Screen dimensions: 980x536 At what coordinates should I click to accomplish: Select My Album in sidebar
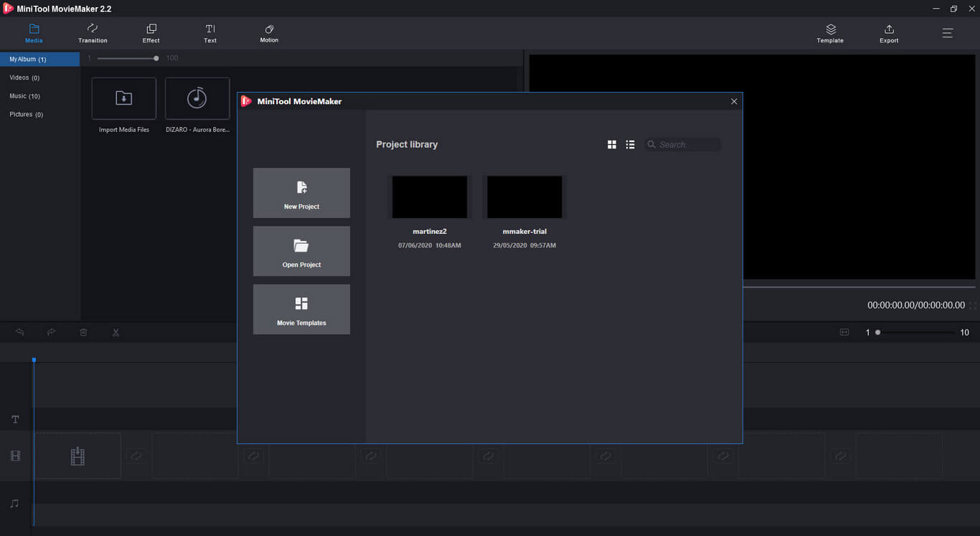pos(39,60)
